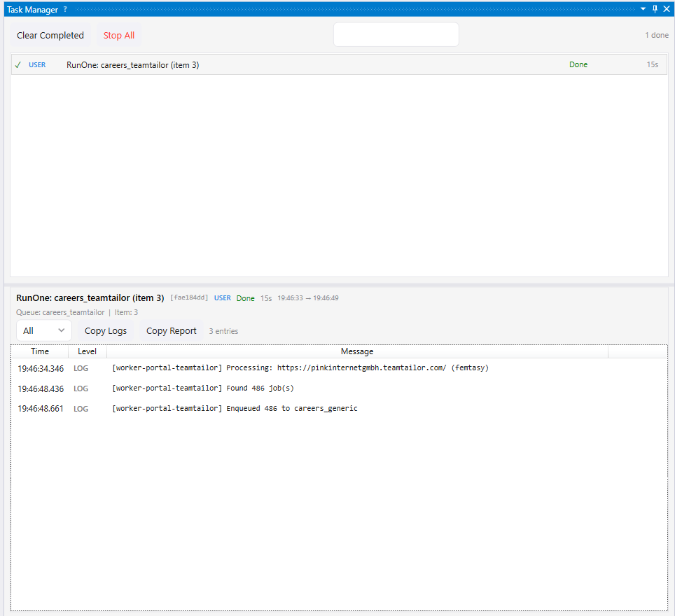The height and width of the screenshot is (616, 675).
Task: Click the Time column header
Action: tap(40, 351)
